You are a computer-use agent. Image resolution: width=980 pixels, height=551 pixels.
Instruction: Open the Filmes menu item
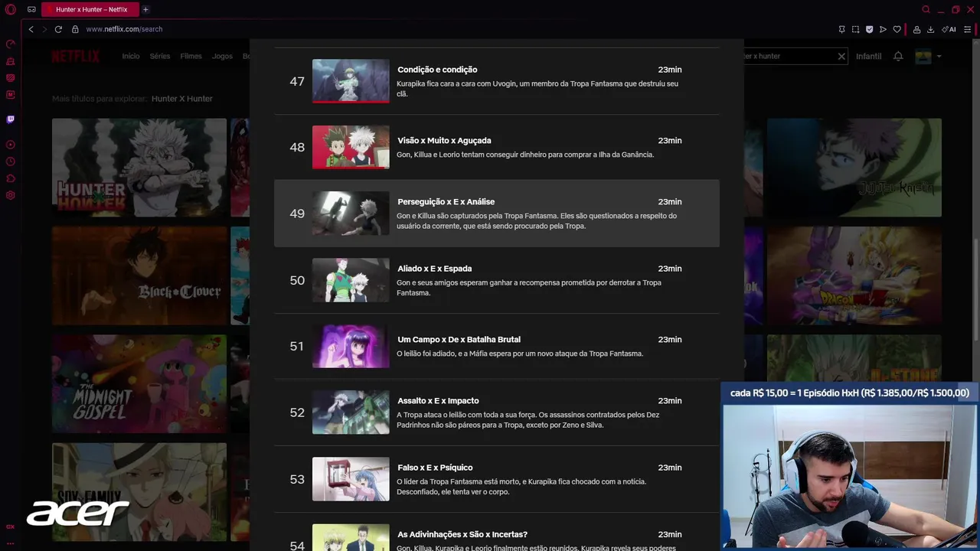191,56
